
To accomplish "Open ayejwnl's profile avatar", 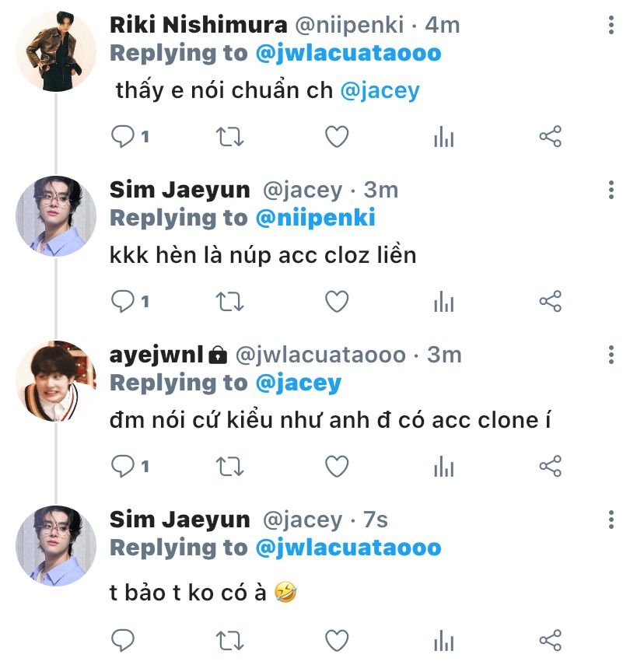I will (55, 380).
